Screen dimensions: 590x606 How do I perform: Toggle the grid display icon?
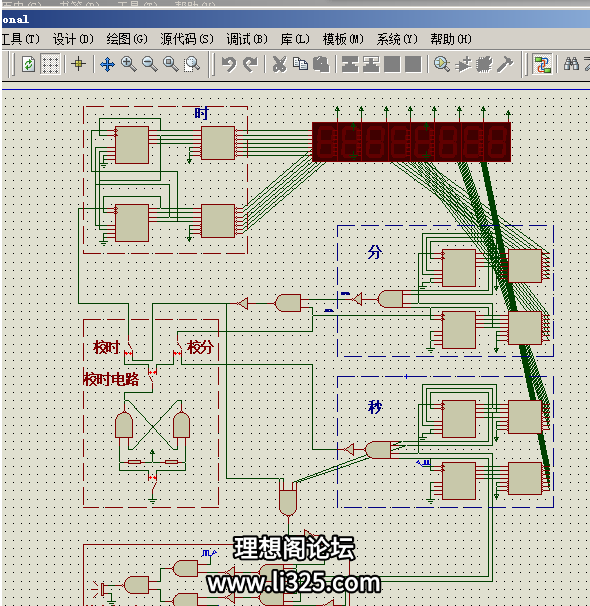pyautogui.click(x=50, y=64)
